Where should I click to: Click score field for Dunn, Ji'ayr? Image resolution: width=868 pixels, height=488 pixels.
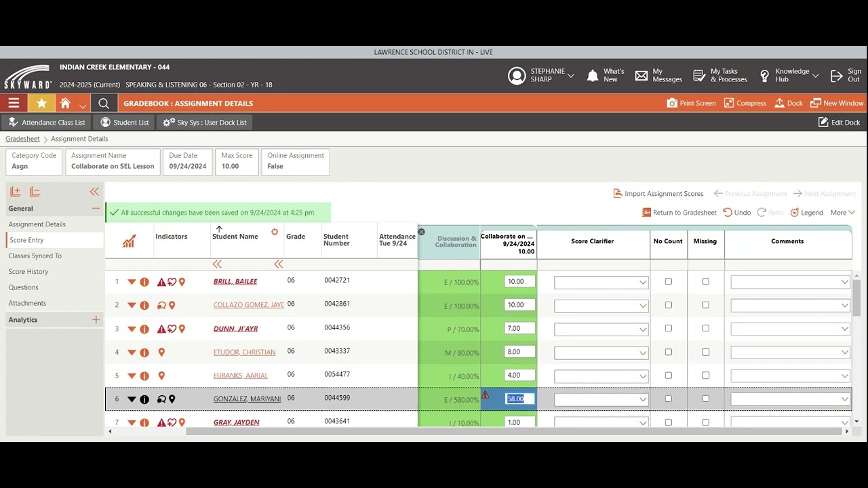[519, 328]
